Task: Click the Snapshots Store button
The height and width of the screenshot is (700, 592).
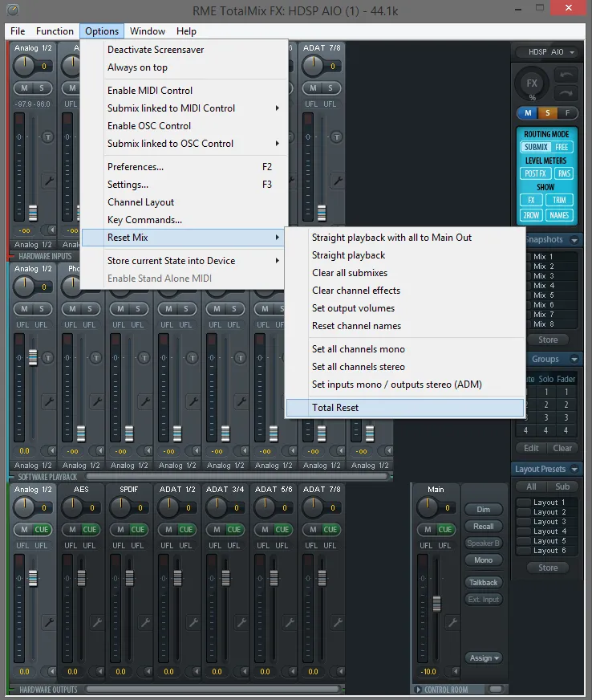Action: click(x=548, y=340)
